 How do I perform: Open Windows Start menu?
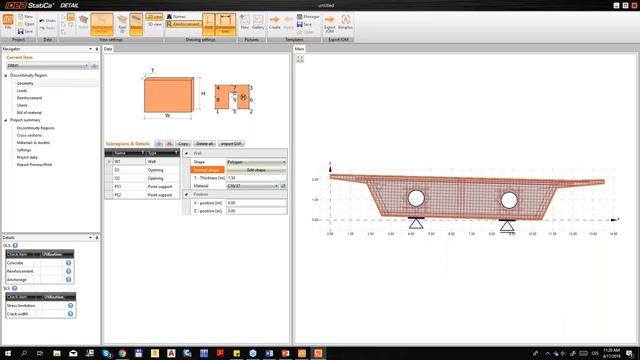pyautogui.click(x=8, y=353)
